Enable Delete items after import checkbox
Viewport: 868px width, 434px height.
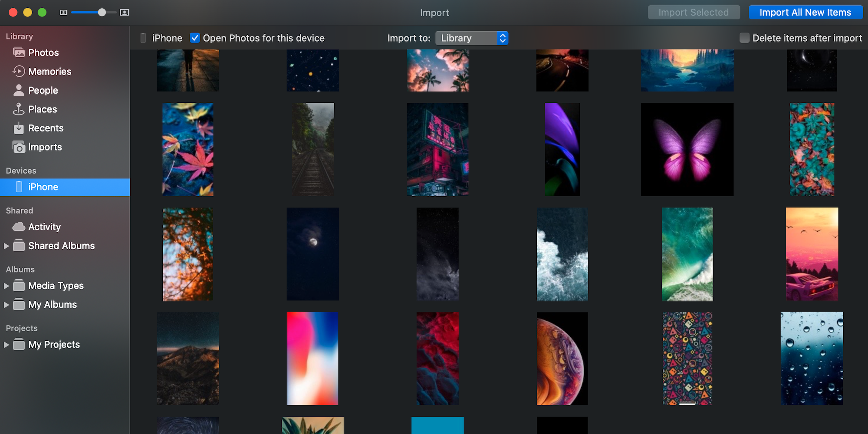click(744, 38)
